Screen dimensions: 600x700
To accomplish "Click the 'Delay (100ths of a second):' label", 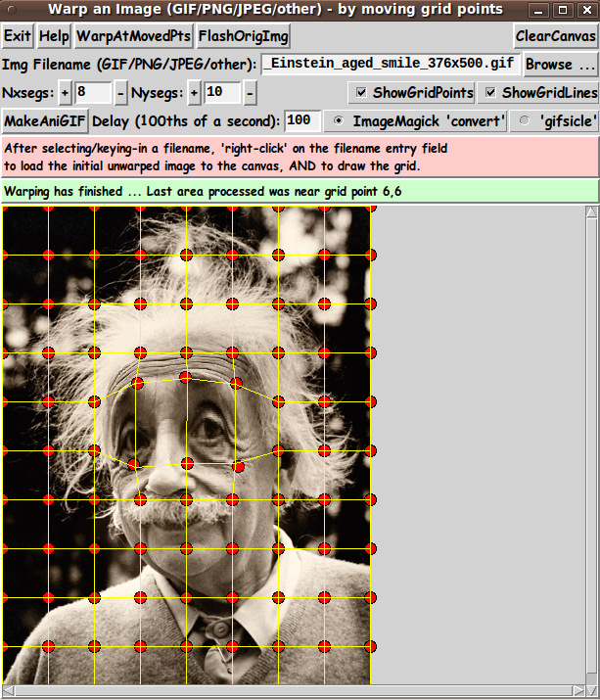I will 186,121.
